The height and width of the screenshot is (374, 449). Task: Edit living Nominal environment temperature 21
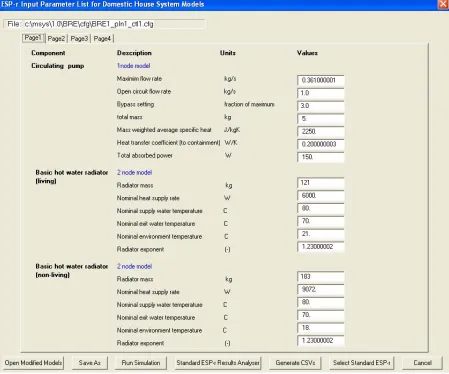320,234
